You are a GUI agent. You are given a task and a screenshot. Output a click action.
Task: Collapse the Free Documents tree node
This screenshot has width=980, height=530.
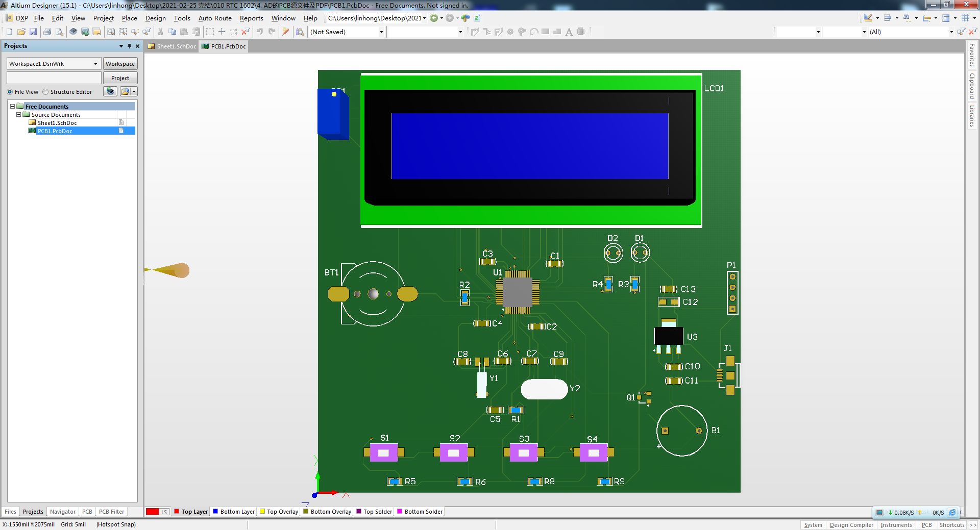[x=12, y=106]
